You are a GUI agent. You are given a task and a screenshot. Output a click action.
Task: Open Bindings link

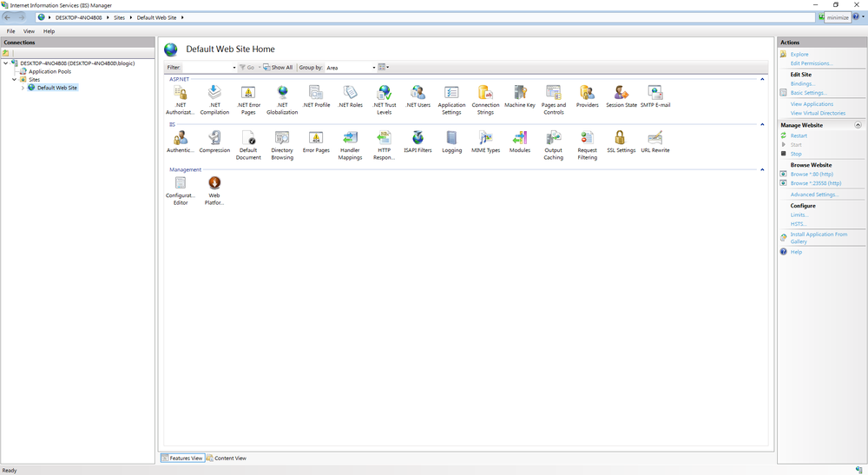(x=803, y=83)
